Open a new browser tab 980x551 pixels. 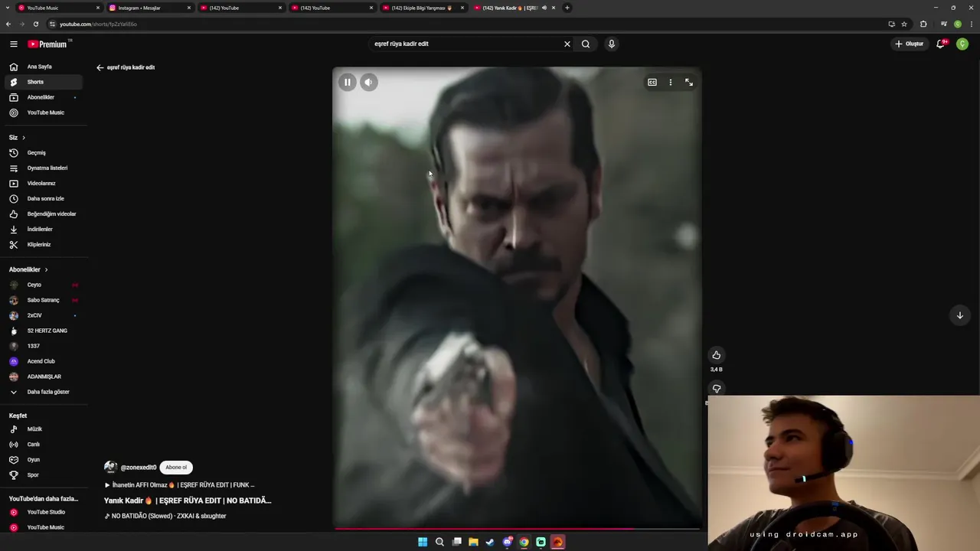click(x=567, y=8)
